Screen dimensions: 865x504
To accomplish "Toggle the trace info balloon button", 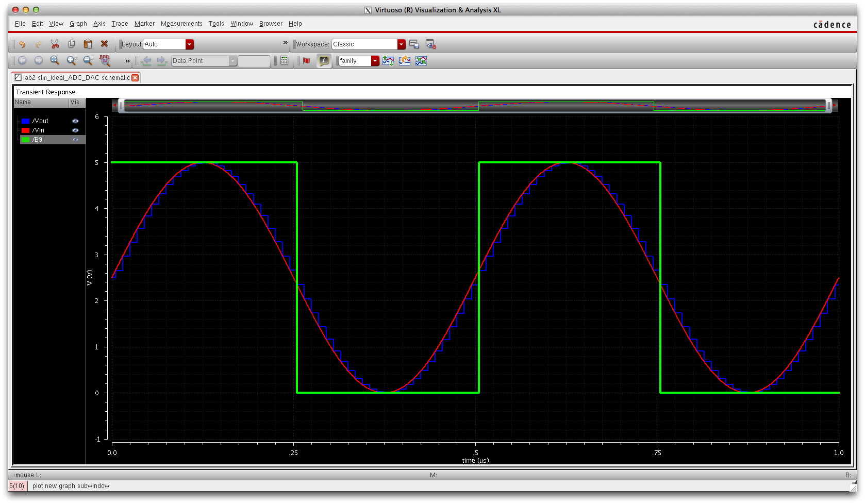I will click(324, 61).
